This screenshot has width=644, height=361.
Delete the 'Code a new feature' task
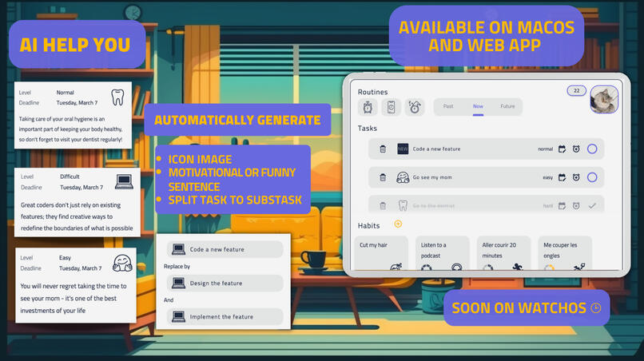[x=383, y=149]
